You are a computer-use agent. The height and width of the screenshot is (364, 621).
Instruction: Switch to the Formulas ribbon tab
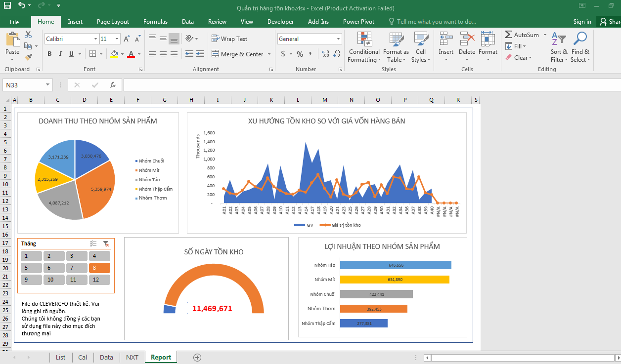point(155,22)
